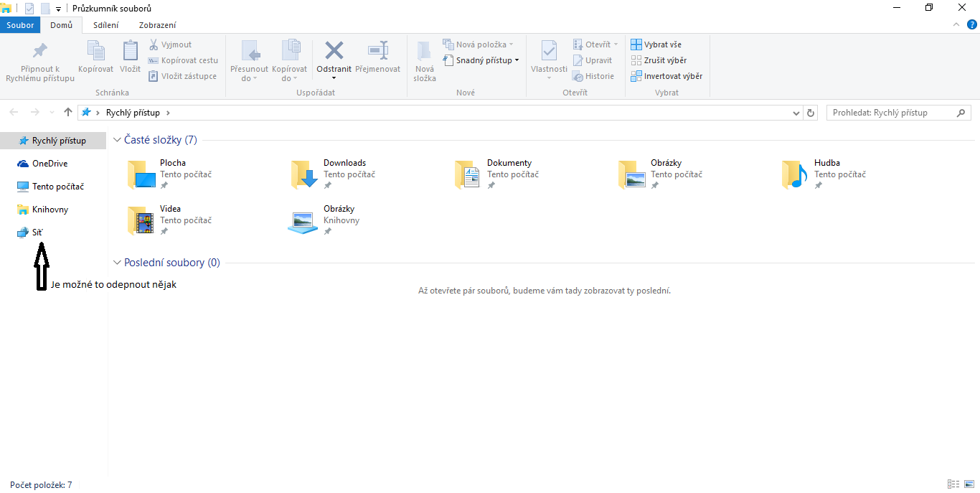
Task: Click Invertovat výběr
Action: [666, 76]
